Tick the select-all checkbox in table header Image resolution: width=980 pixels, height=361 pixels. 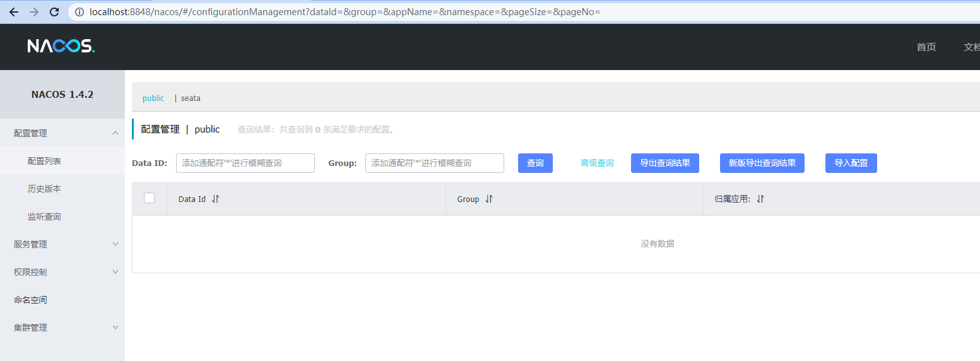[x=150, y=198]
